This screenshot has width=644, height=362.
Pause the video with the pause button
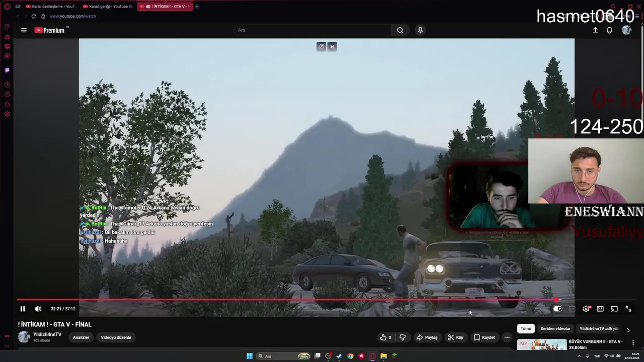click(x=23, y=309)
